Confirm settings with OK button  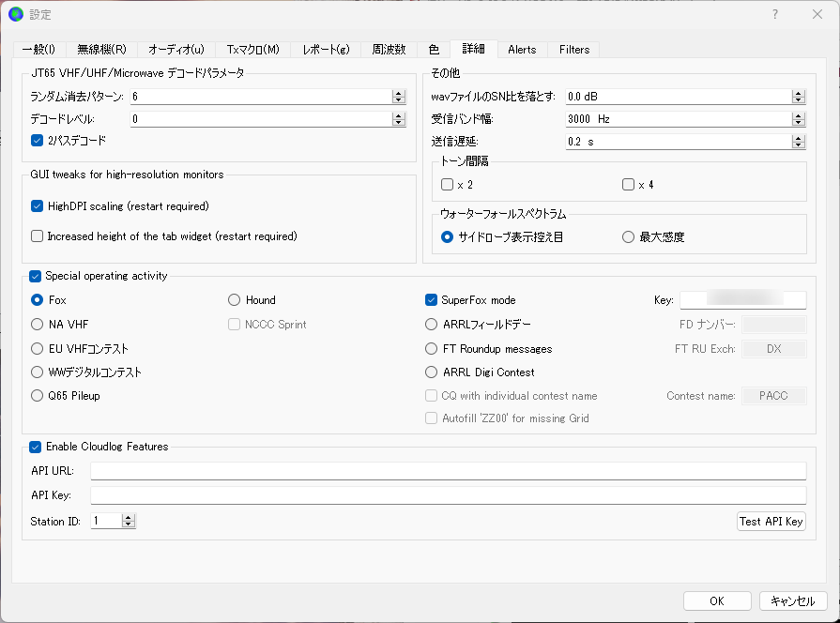pos(717,601)
